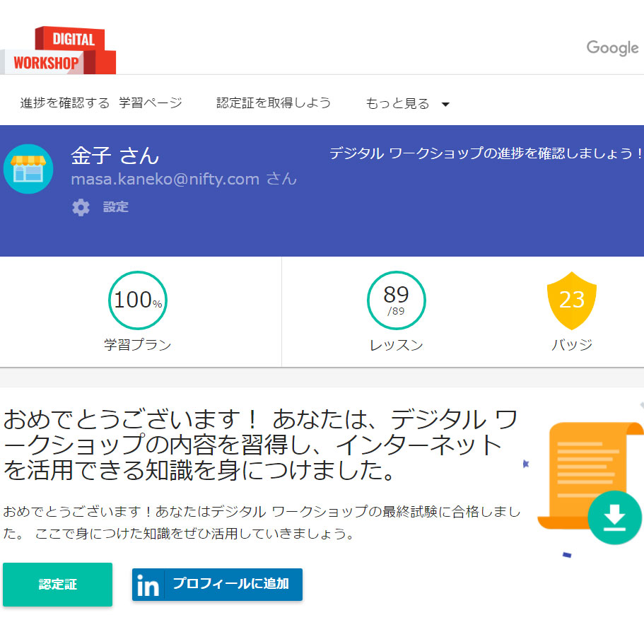This screenshot has width=644, height=644.
Task: Open 認定証を取得しよう menu item
Action: click(x=274, y=103)
